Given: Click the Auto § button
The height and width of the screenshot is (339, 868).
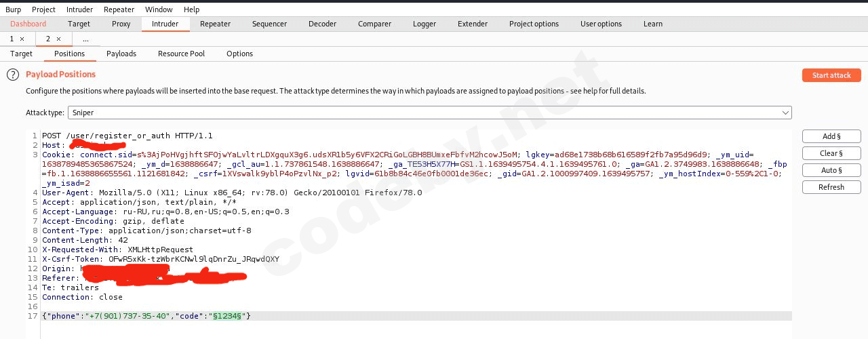Looking at the screenshot, I should click(831, 170).
